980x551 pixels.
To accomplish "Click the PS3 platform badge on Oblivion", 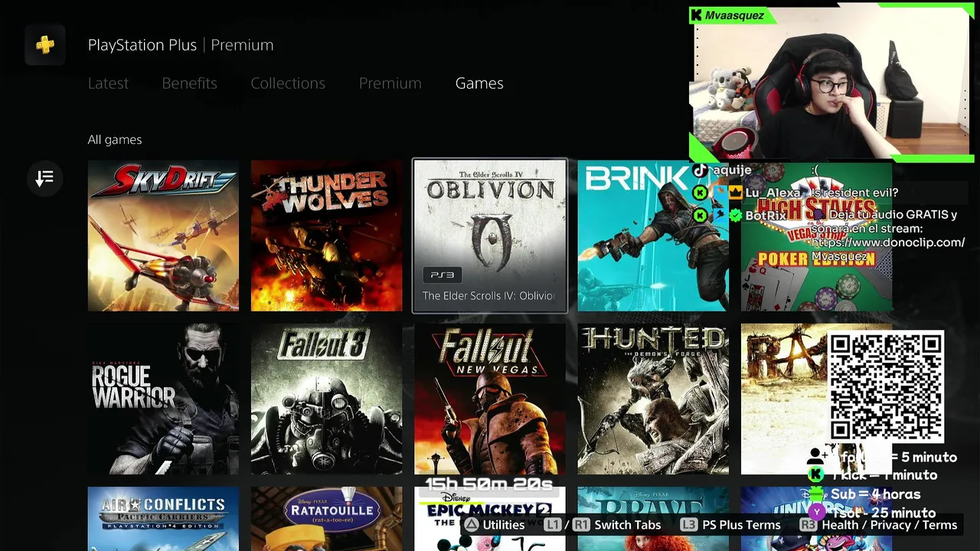I will click(442, 275).
